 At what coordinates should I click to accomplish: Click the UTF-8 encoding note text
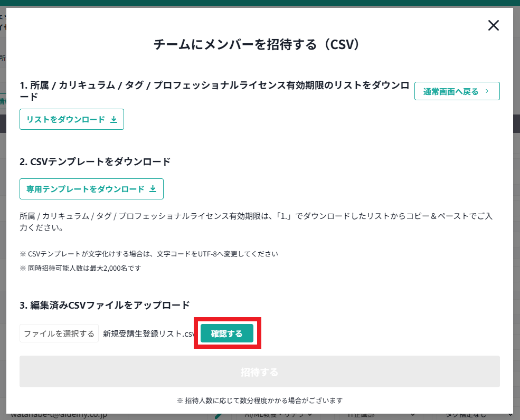[149, 254]
